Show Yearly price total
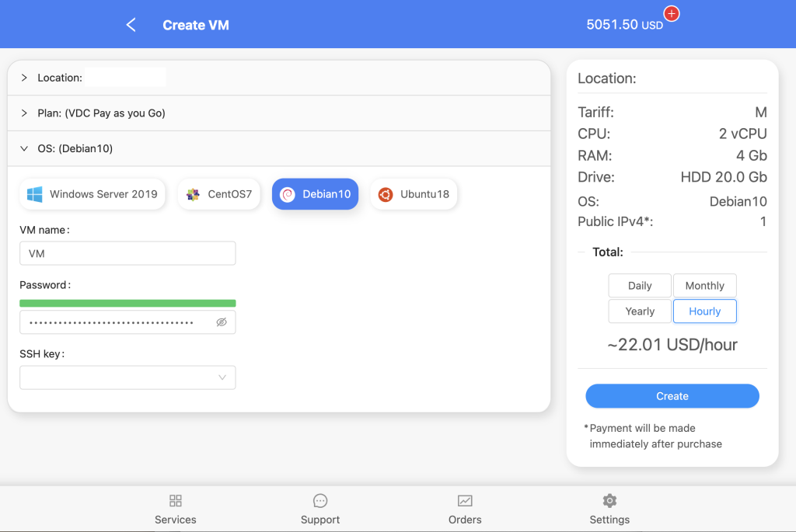The image size is (796, 532). [639, 311]
